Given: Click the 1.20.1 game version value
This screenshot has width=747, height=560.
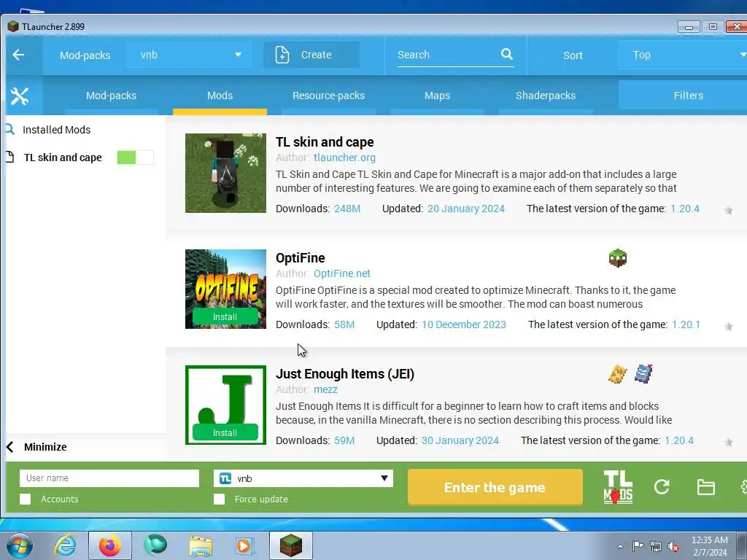Looking at the screenshot, I should (686, 324).
